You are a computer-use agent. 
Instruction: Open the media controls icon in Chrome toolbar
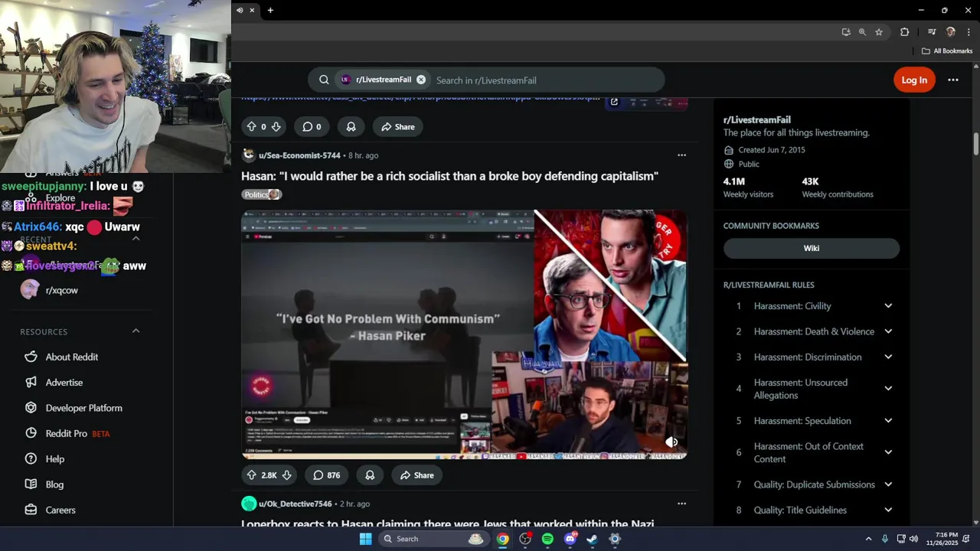[932, 32]
